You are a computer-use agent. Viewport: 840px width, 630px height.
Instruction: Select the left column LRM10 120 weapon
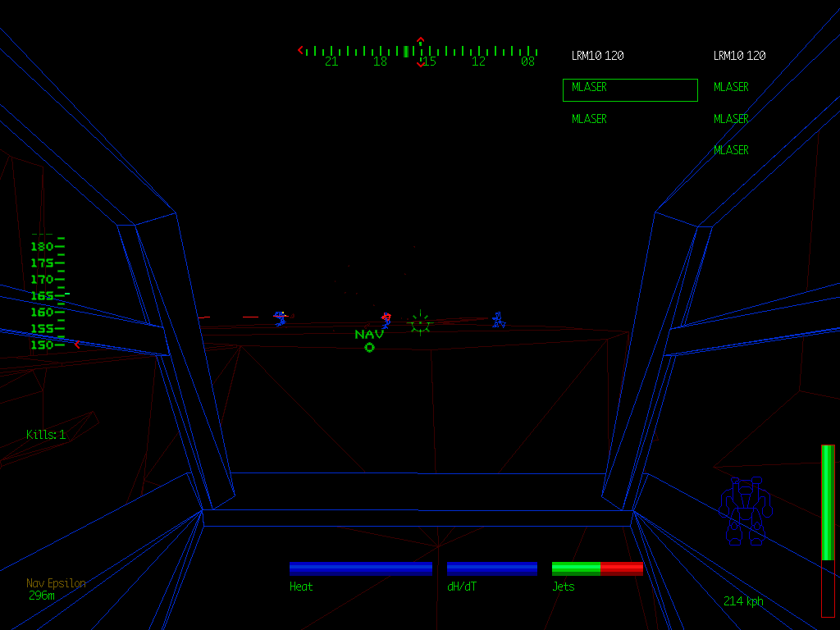coord(597,56)
